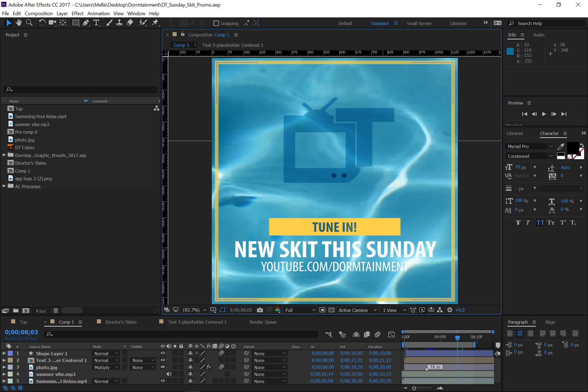The image size is (588, 392).
Task: Select the Horizontal Type tool
Action: [x=96, y=23]
